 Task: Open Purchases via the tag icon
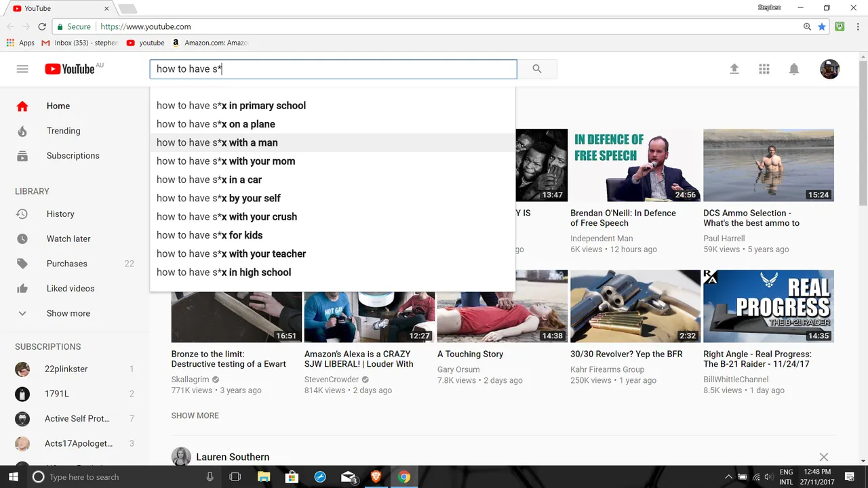(x=22, y=264)
